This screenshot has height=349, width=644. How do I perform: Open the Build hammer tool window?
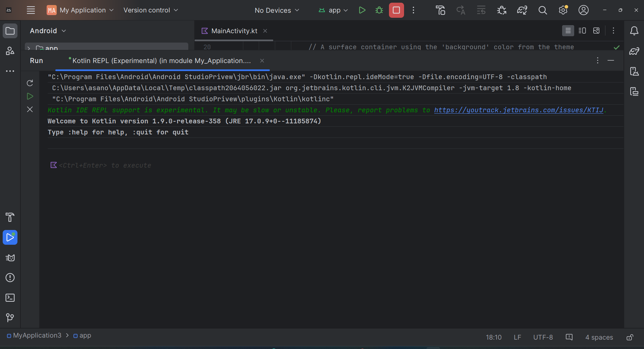pos(10,217)
